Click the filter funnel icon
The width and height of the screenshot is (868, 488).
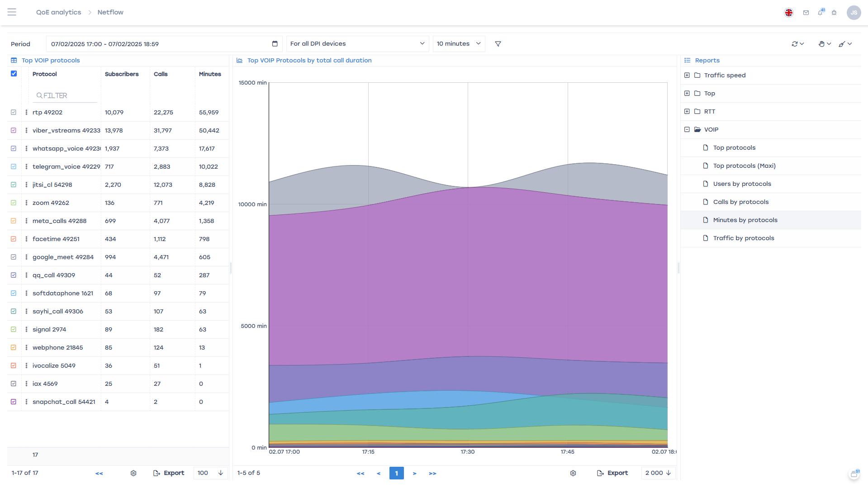click(x=498, y=44)
